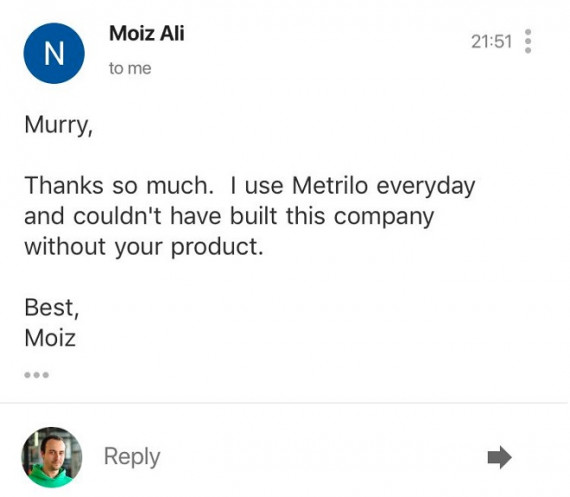570x497 pixels.
Task: Click the closing line "Best,"
Action: point(52,308)
